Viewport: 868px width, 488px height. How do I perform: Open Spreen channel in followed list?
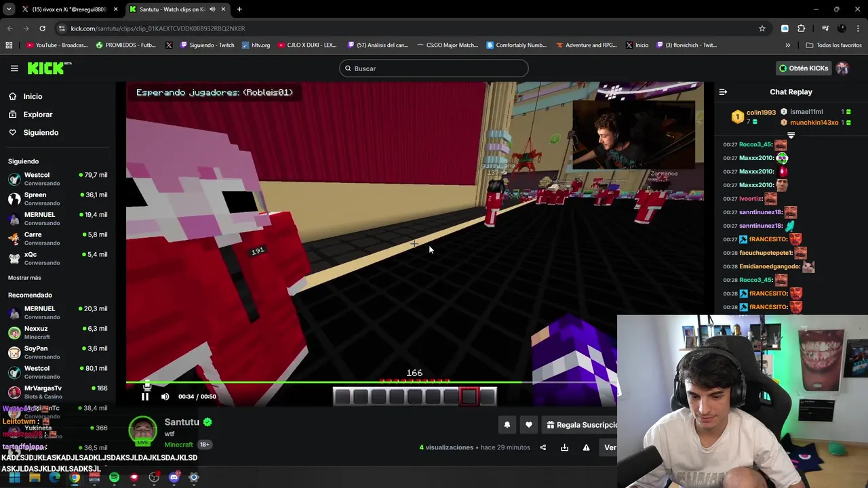coord(58,199)
